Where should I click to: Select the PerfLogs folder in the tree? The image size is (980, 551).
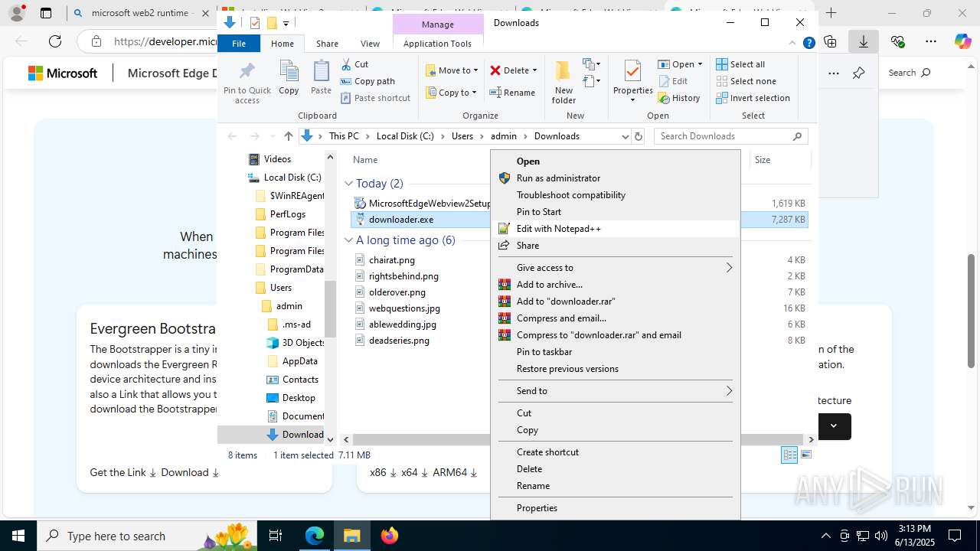point(287,214)
